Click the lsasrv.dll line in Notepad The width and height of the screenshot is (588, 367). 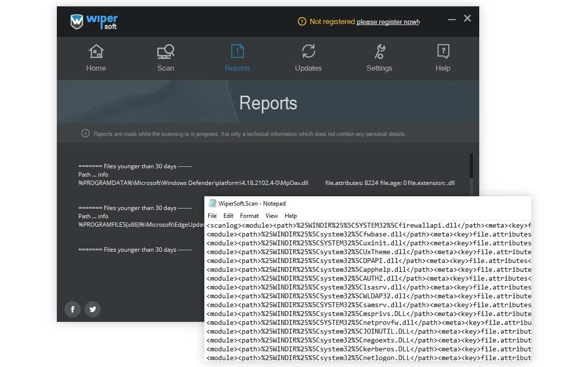point(368,288)
